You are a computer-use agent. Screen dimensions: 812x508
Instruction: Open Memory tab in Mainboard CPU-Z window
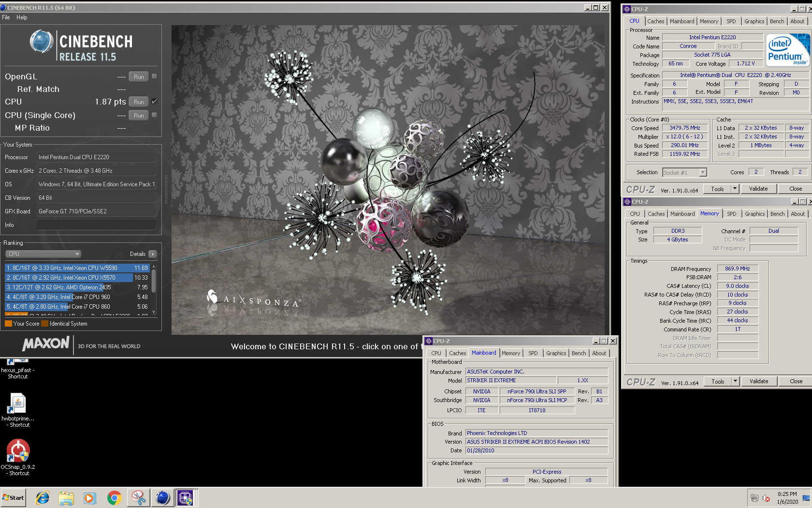[510, 353]
